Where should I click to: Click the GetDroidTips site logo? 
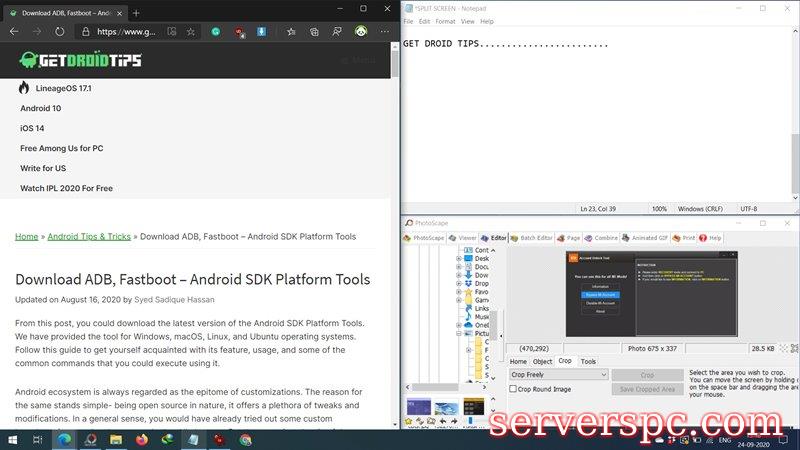click(80, 61)
